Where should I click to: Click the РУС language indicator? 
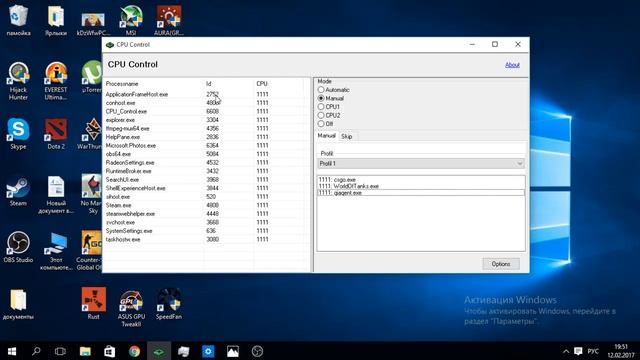[x=593, y=351]
